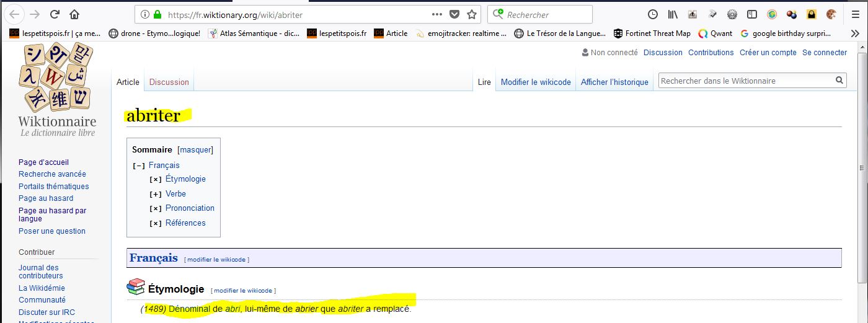Hide the table of contents via masquer
Image resolution: width=868 pixels, height=323 pixels.
pyautogui.click(x=195, y=149)
